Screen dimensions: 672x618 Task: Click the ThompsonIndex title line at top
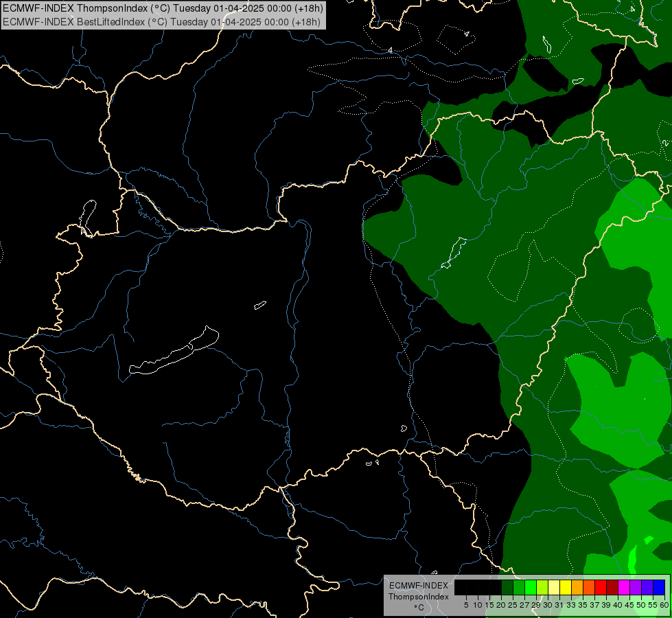(x=163, y=8)
